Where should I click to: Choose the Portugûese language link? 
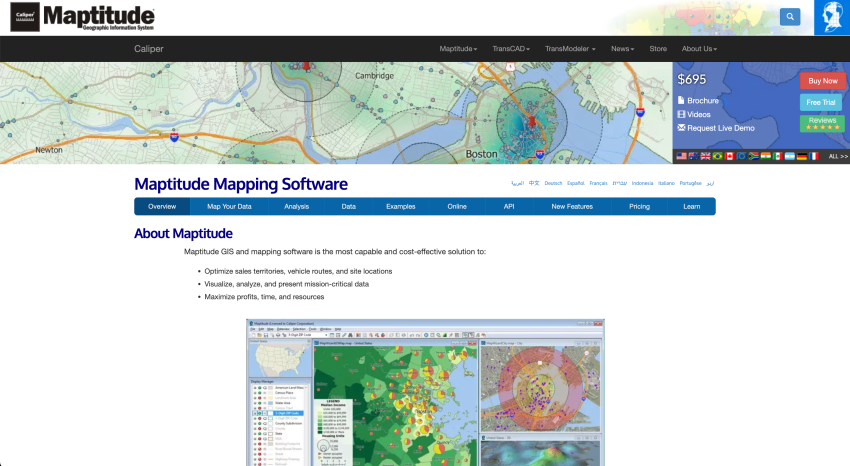(x=691, y=183)
